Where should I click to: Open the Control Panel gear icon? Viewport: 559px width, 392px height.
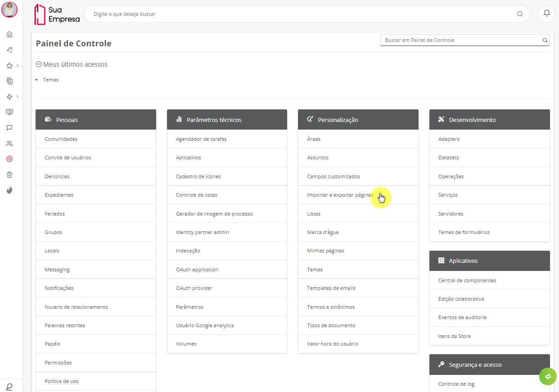pos(9,159)
